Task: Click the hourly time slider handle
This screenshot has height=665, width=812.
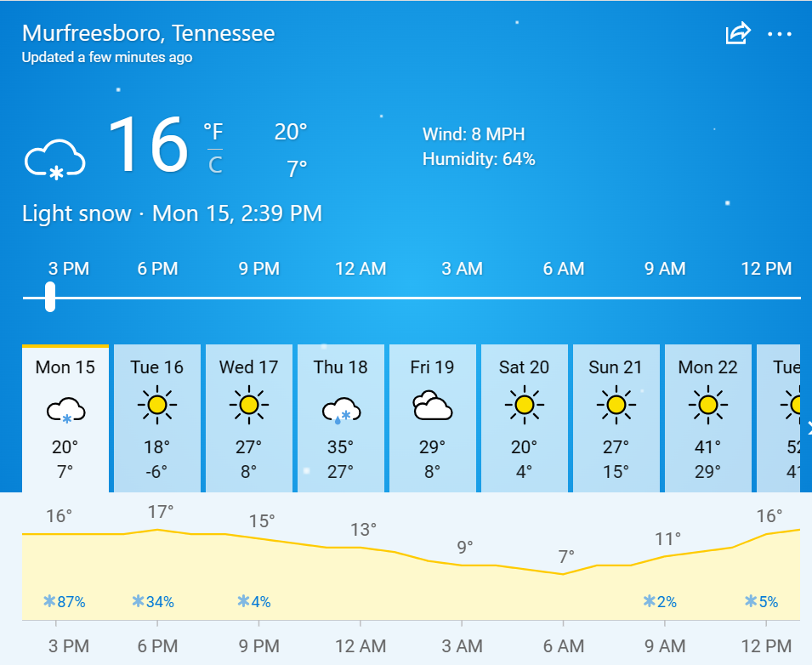Action: pos(49,297)
